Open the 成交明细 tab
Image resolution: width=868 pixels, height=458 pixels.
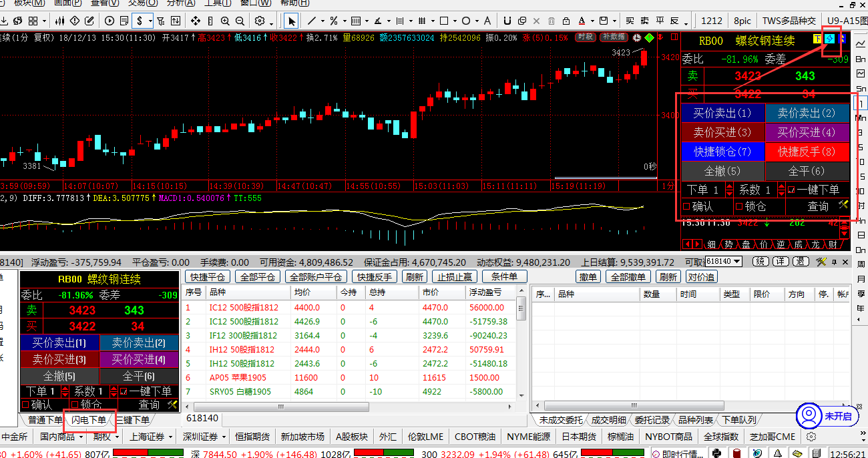coord(608,420)
